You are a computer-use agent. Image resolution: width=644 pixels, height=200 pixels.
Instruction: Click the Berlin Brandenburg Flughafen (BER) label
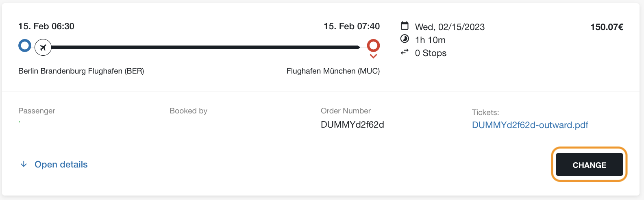[x=81, y=71]
